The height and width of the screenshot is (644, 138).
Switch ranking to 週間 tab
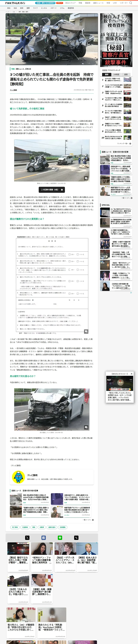tap(126, 74)
